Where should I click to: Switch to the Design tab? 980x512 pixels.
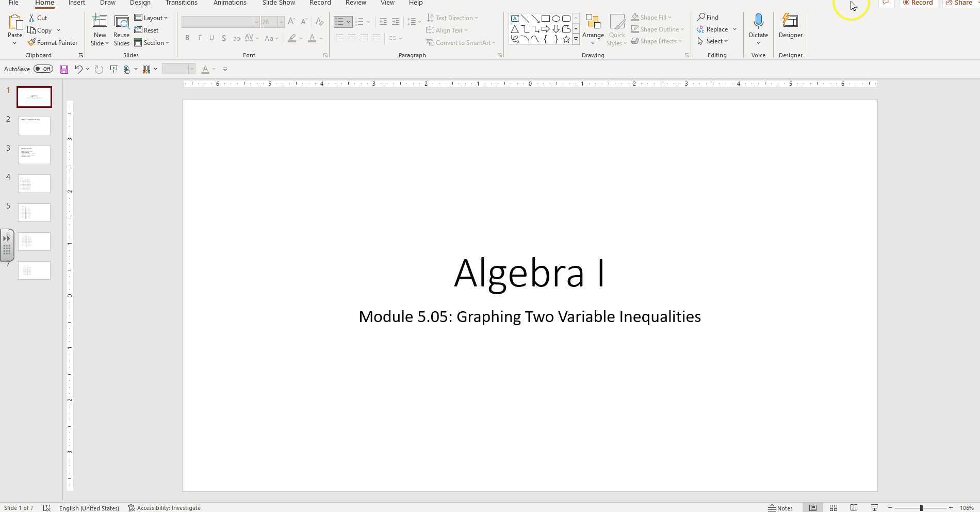[x=140, y=3]
